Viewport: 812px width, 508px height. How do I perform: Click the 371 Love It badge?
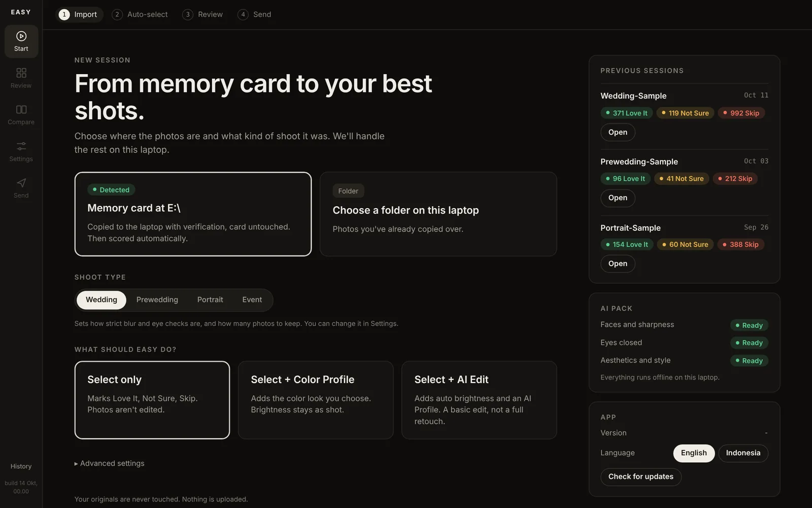point(627,113)
